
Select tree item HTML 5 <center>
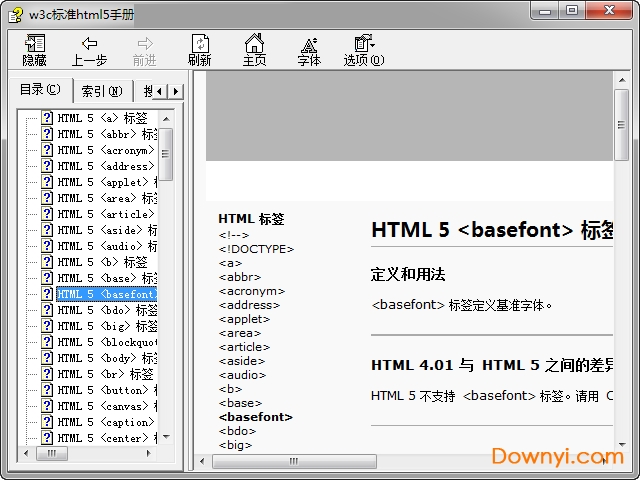[x=107, y=438]
